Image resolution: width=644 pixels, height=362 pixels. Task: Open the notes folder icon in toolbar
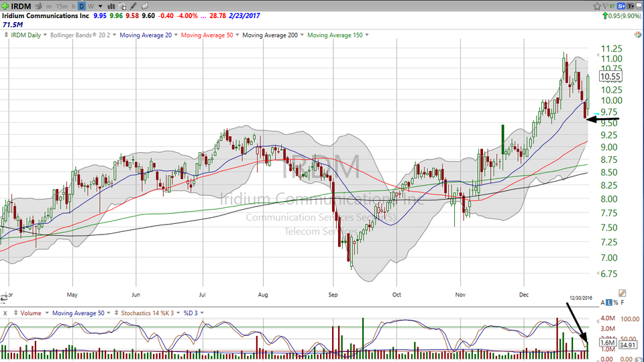[x=145, y=6]
